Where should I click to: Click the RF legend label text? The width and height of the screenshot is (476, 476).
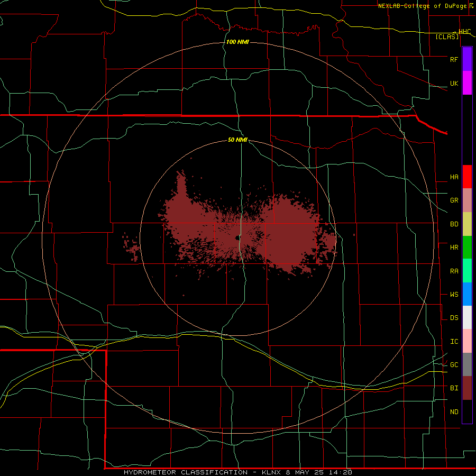454,59
